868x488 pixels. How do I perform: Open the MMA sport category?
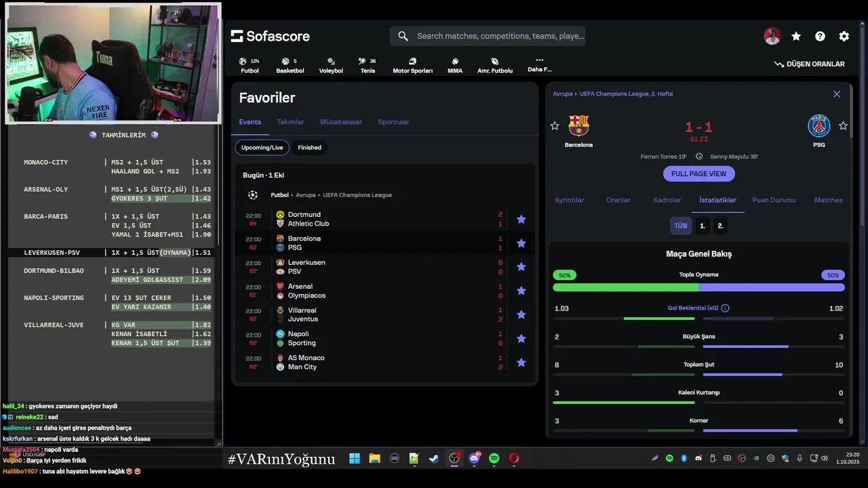click(x=455, y=65)
